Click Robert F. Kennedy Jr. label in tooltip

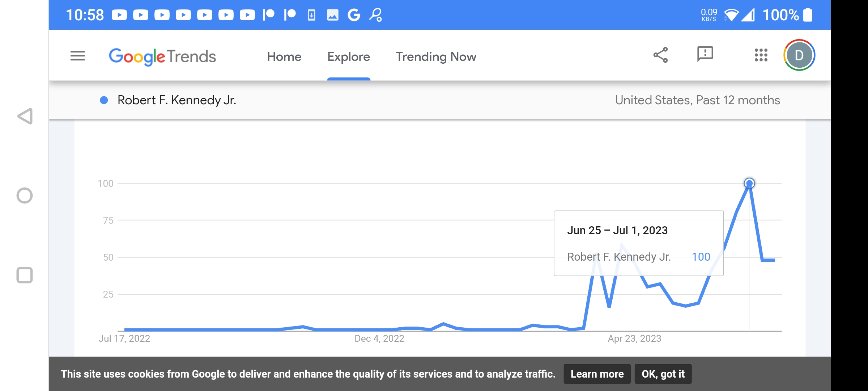click(619, 257)
